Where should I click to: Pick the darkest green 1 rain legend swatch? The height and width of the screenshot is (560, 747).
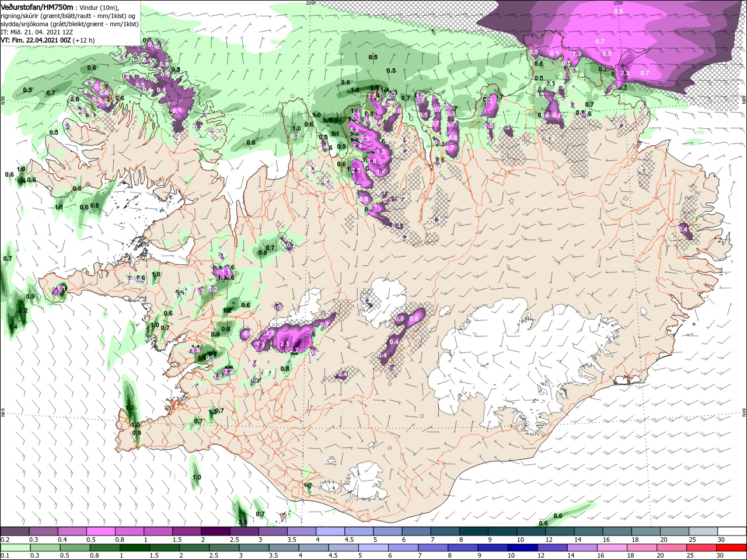pos(134,548)
